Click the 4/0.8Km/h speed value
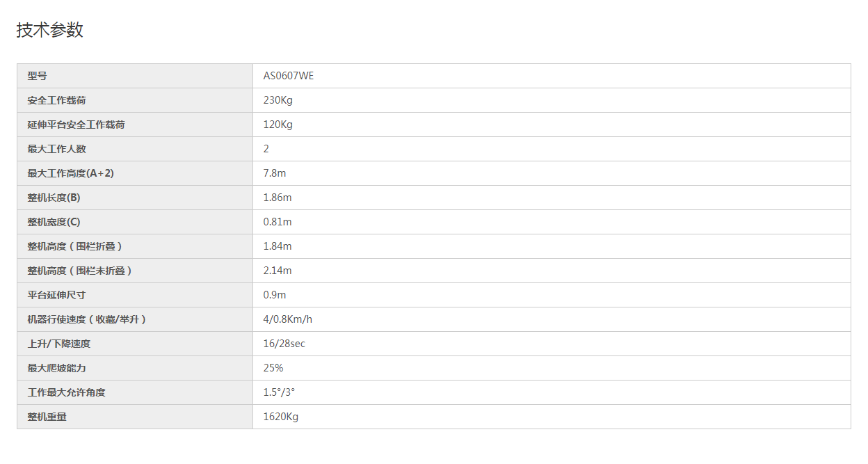The image size is (868, 464). coord(288,319)
